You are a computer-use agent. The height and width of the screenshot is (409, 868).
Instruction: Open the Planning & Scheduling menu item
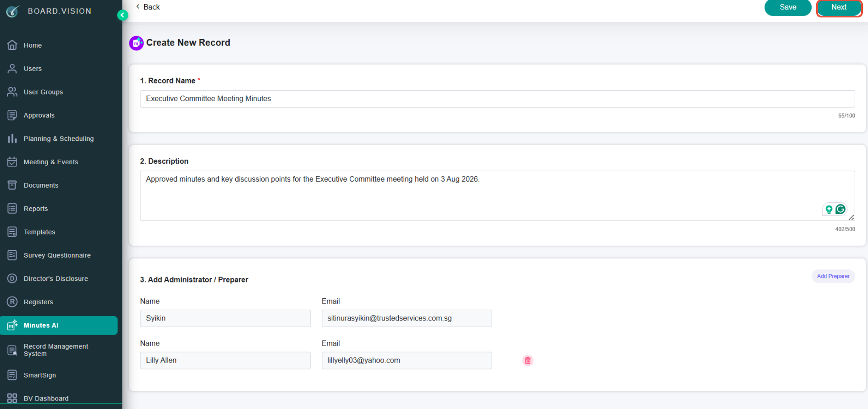pyautogui.click(x=59, y=139)
